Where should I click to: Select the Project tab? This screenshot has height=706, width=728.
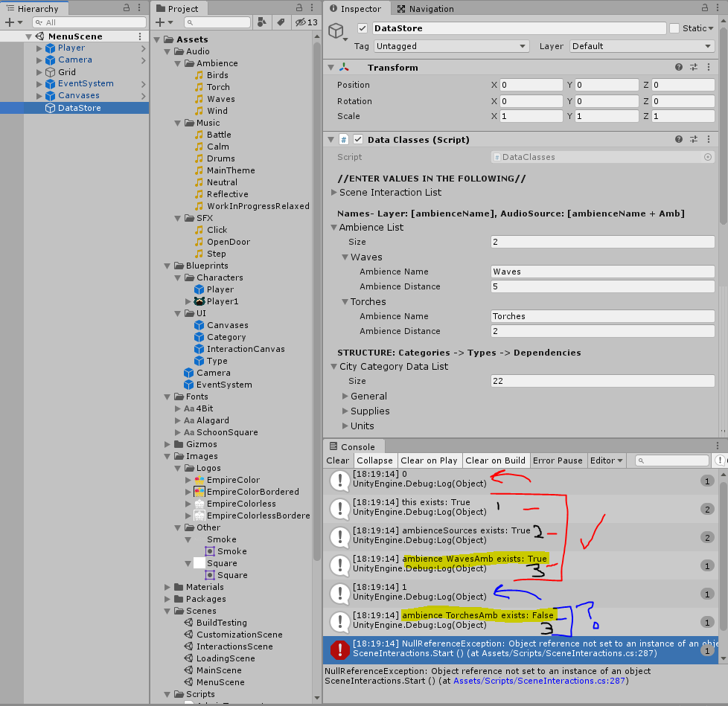(178, 8)
